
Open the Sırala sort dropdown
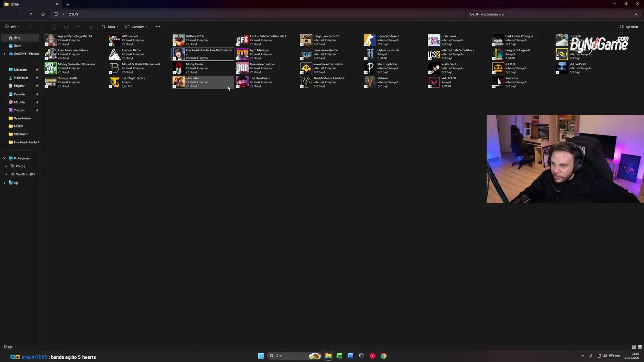coord(110,27)
